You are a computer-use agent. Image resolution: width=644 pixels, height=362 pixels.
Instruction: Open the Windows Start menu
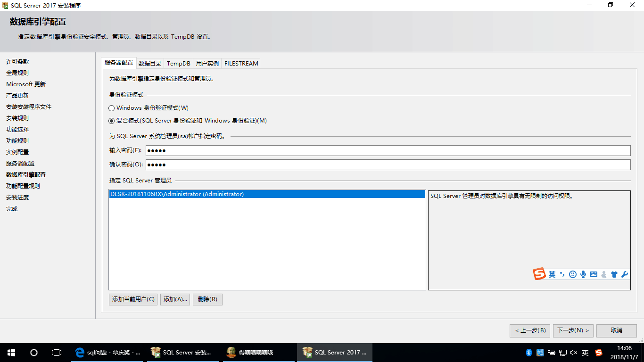[x=10, y=352]
